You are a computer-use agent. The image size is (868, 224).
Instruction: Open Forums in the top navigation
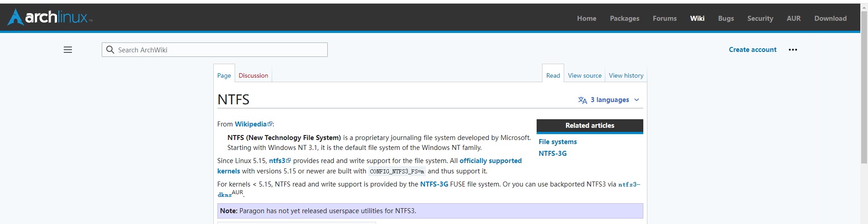pyautogui.click(x=665, y=19)
